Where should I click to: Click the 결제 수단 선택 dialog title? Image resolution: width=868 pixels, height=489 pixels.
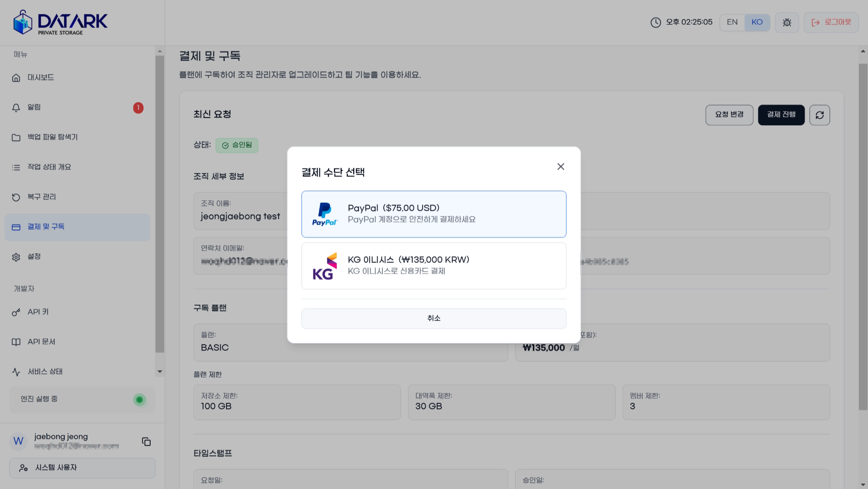(333, 172)
